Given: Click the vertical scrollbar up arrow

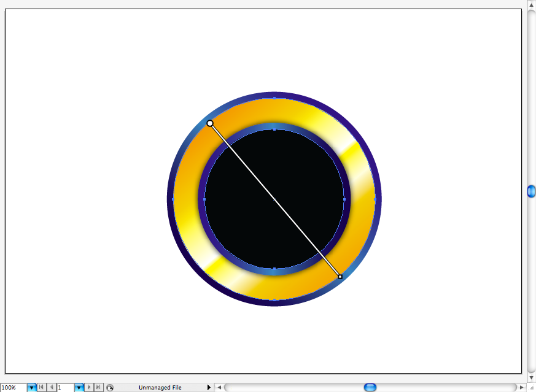Looking at the screenshot, I should pyautogui.click(x=532, y=5).
